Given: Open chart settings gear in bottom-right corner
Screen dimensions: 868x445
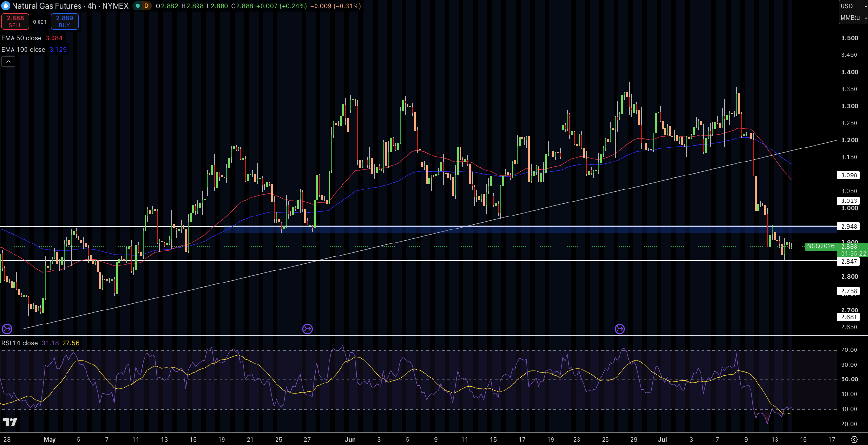Looking at the screenshot, I should [854, 440].
